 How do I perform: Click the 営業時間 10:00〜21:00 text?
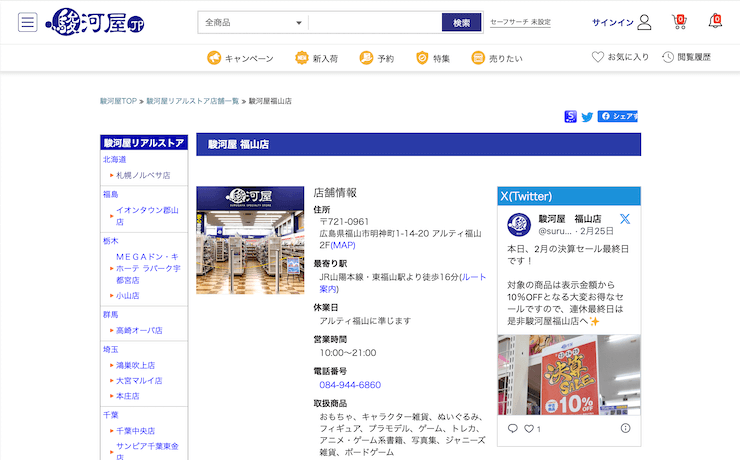tap(348, 353)
